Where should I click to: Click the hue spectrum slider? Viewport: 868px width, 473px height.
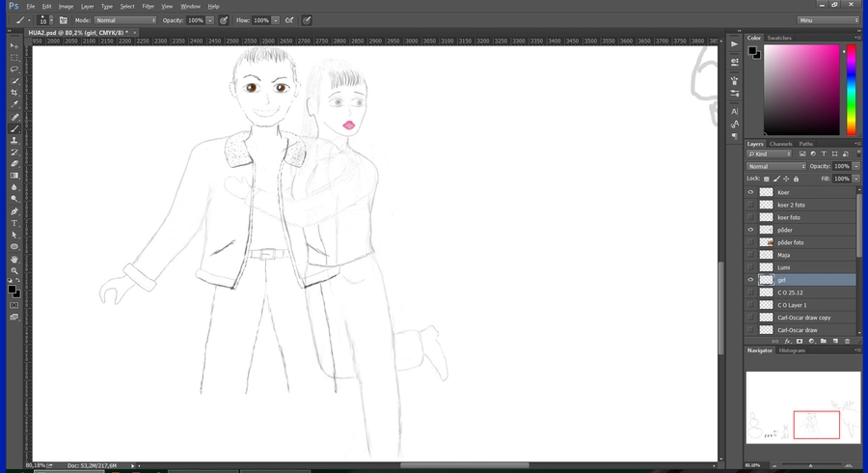852,91
